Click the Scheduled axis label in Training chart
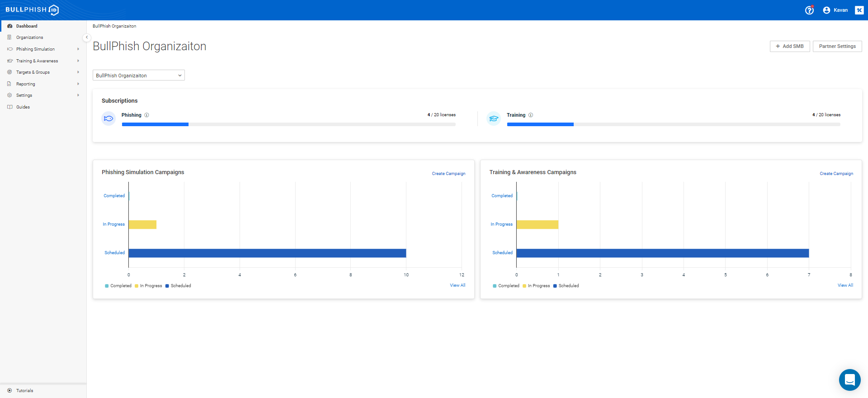This screenshot has width=868, height=398. click(x=502, y=253)
